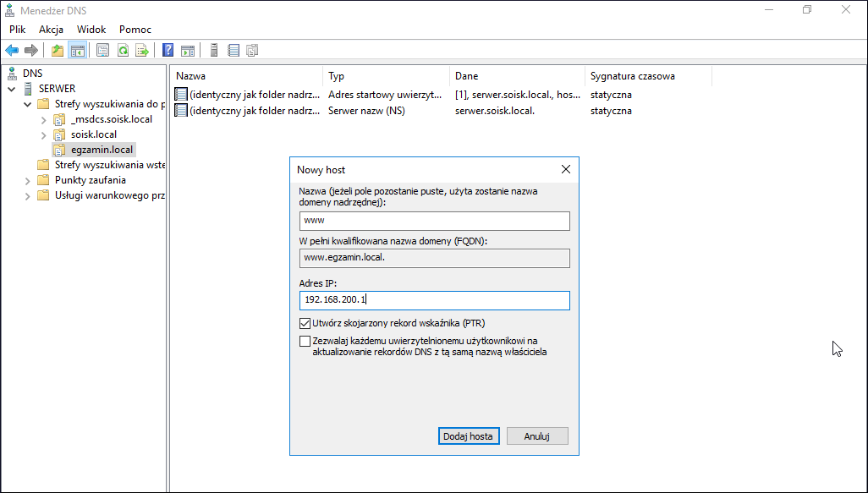
Task: Click the Export list toolbar icon
Action: pyautogui.click(x=142, y=51)
